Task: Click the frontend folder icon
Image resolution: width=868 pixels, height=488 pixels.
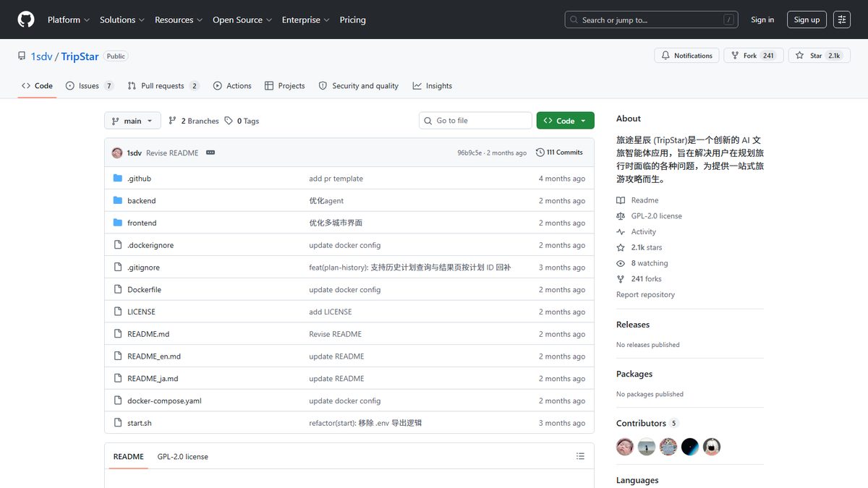Action: 118,223
